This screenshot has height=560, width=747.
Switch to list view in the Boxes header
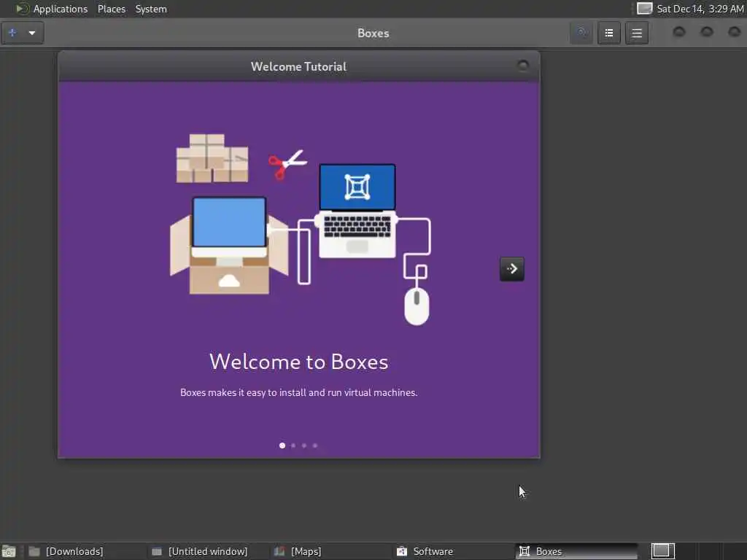pyautogui.click(x=609, y=33)
